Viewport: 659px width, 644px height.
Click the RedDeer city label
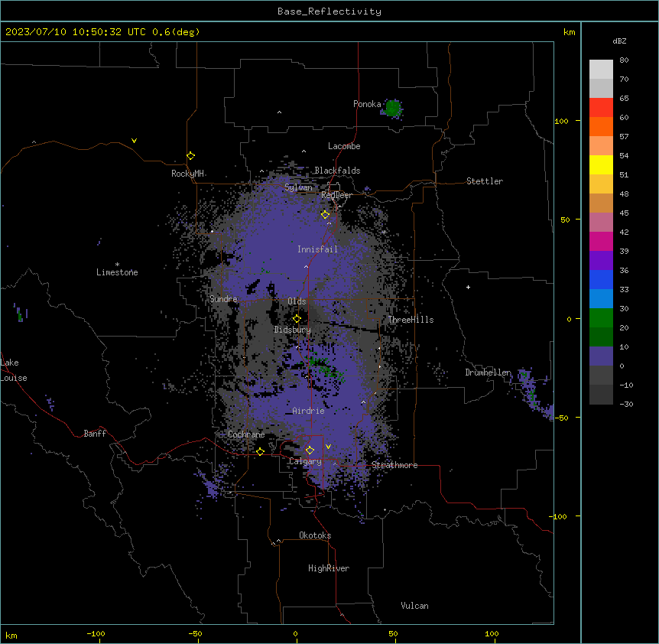(x=336, y=195)
